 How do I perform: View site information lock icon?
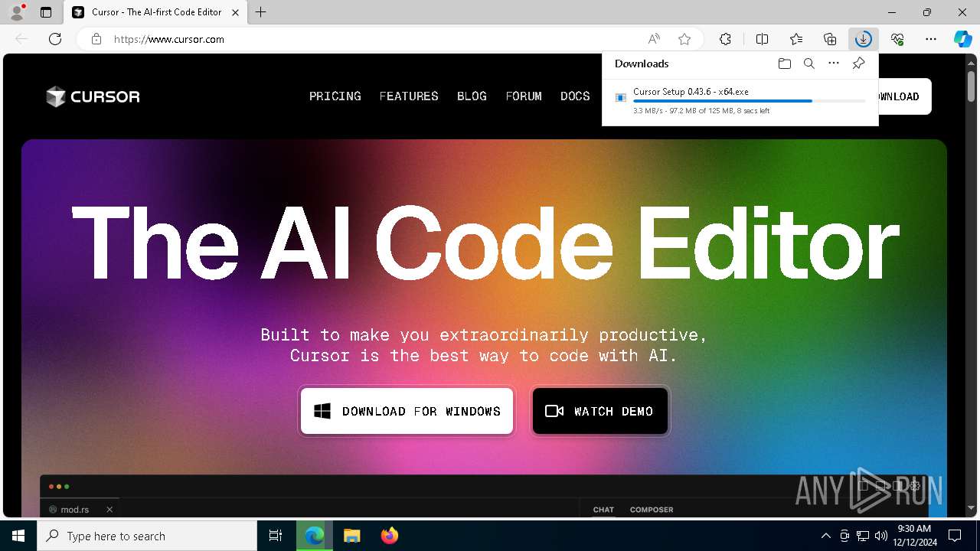coord(96,39)
